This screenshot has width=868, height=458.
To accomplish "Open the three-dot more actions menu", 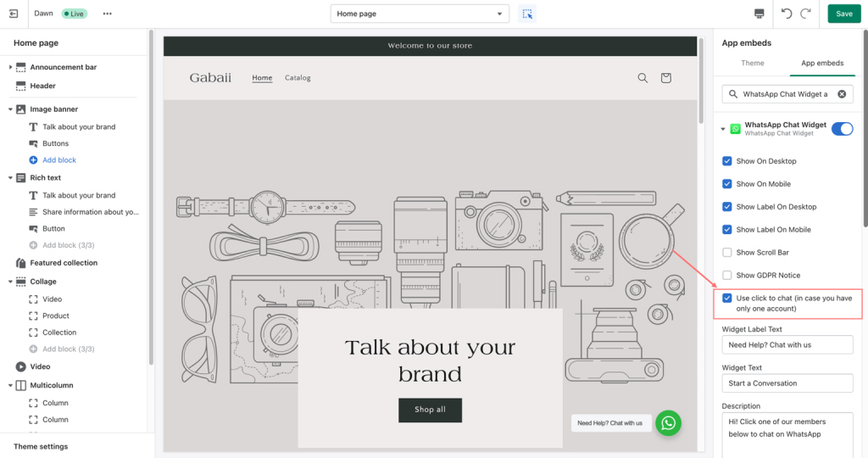I will point(107,14).
